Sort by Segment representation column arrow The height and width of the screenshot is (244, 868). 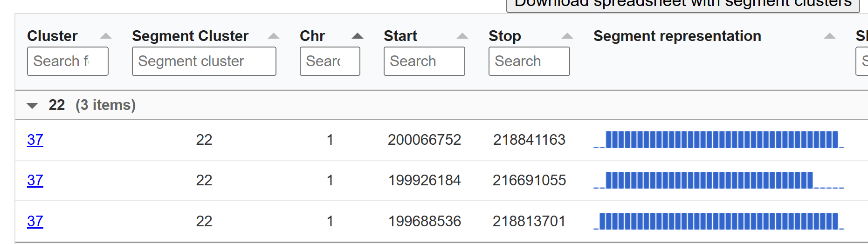click(829, 36)
